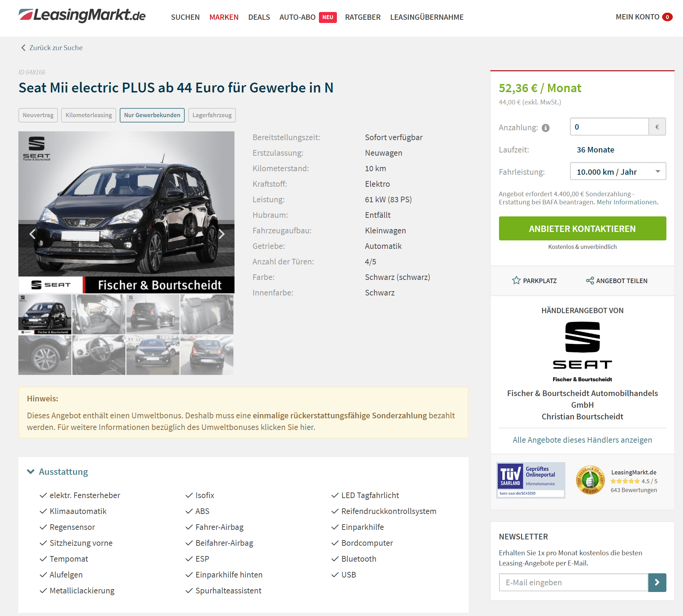Click 'Fischer & Bourtscheidt Automobilhandels GmbH' name
The height and width of the screenshot is (616, 683).
pos(582,399)
